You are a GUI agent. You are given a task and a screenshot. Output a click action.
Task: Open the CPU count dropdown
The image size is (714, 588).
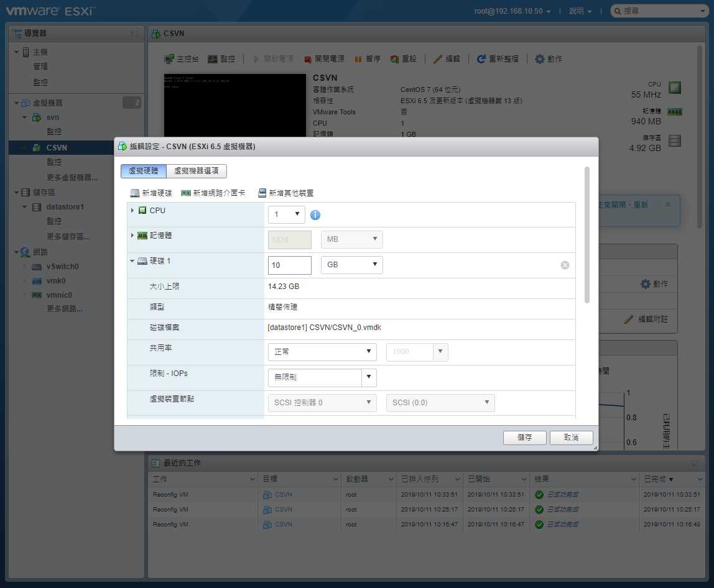287,214
